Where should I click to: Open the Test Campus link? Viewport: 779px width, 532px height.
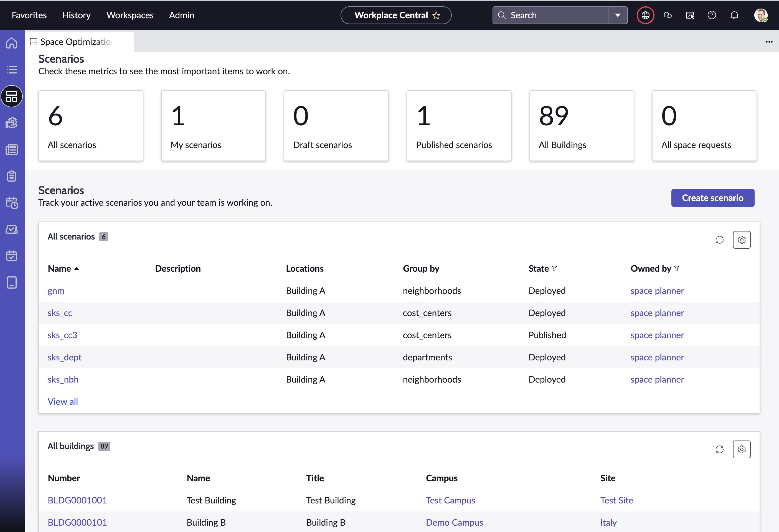coord(450,500)
